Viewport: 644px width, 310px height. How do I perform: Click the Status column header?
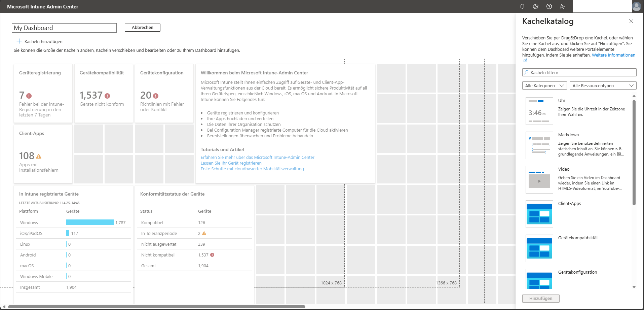146,211
